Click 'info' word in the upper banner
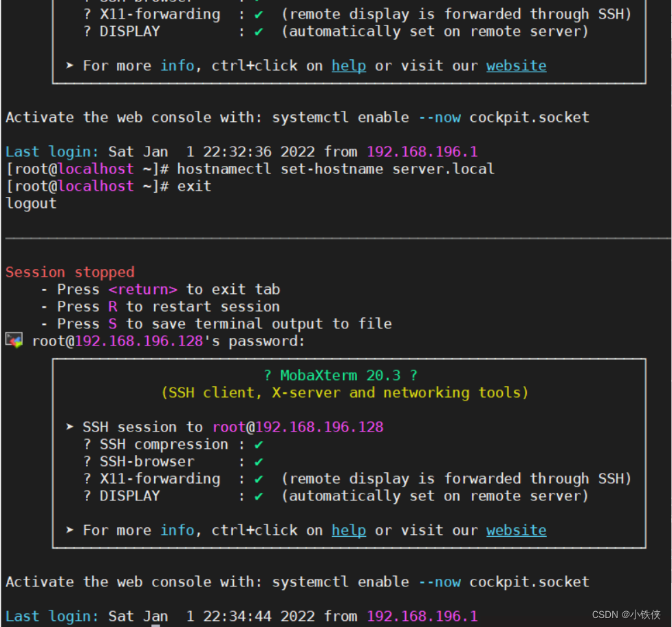 click(x=177, y=65)
